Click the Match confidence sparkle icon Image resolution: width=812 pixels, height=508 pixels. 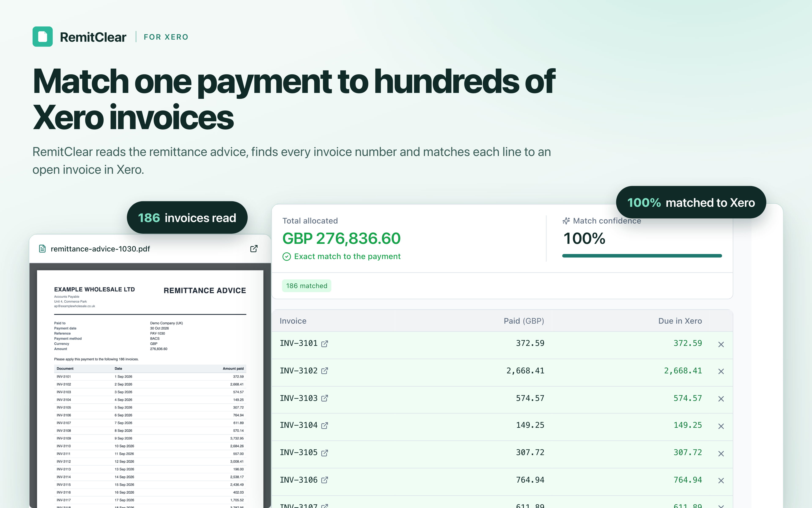point(566,221)
